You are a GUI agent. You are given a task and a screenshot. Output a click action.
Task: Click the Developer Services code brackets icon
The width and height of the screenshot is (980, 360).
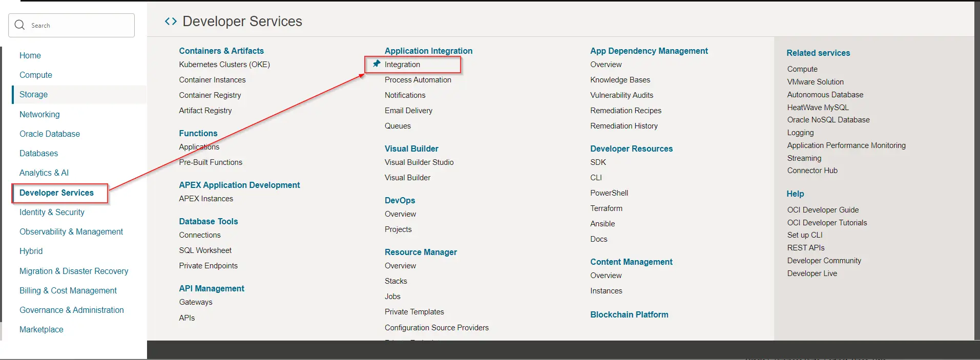[x=171, y=22]
